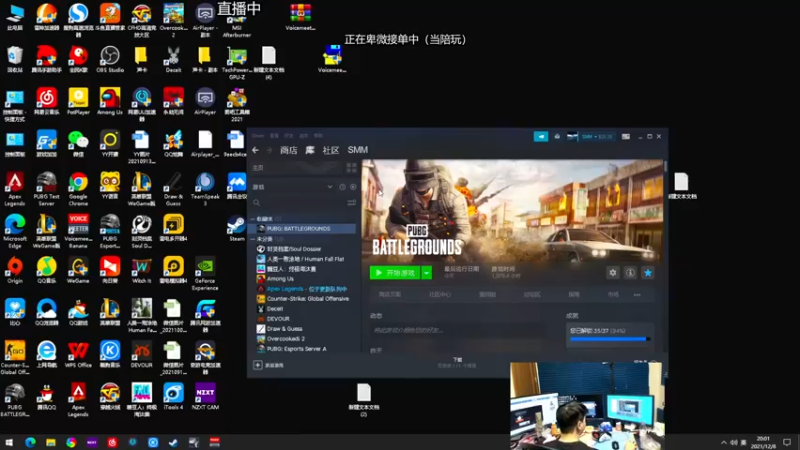Screen dimensions: 800x450
Task: Open the 社区 tab in Steam
Action: point(331,150)
